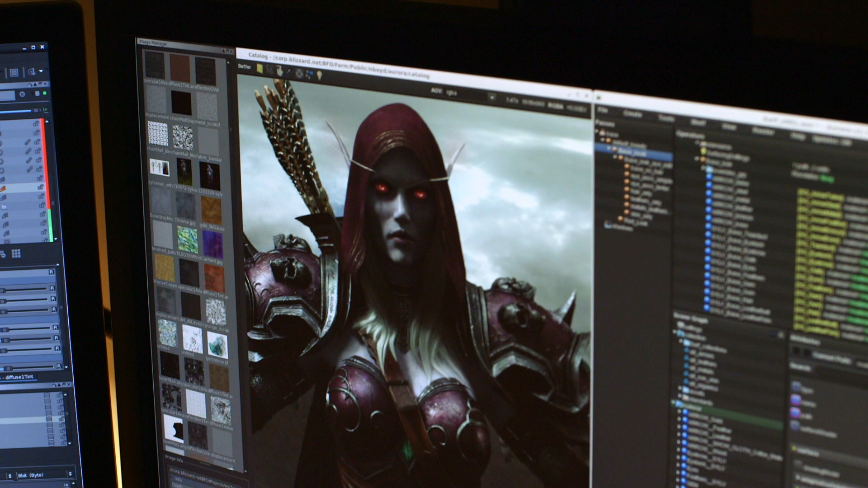Open the File menu in the right window
Image resolution: width=868 pixels, height=488 pixels.
[x=603, y=109]
